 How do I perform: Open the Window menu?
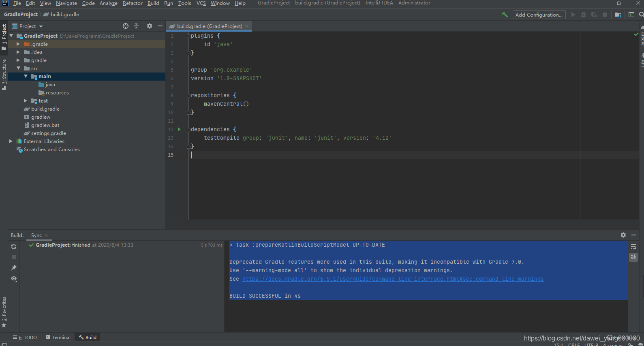[220, 3]
